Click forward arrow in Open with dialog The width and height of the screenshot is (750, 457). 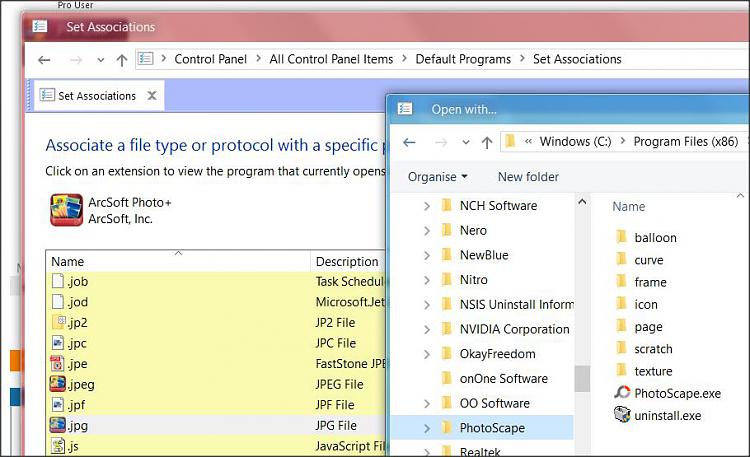[x=441, y=142]
